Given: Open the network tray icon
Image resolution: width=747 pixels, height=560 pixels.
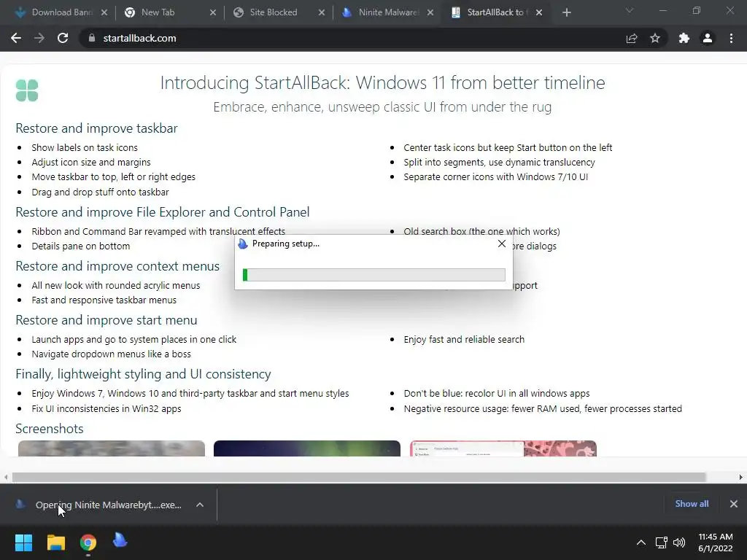Looking at the screenshot, I should [661, 542].
